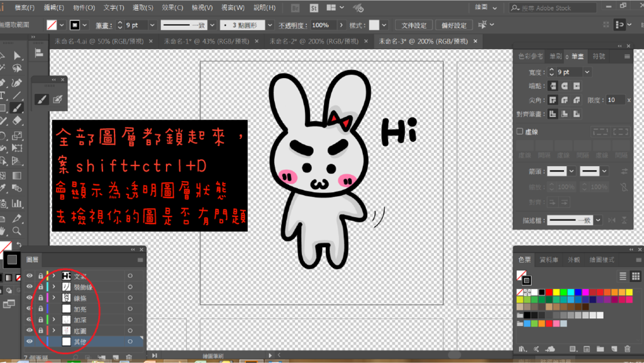Screen dimensions: 644x363
Task: Select the Free Transform tool
Action: 17,148
